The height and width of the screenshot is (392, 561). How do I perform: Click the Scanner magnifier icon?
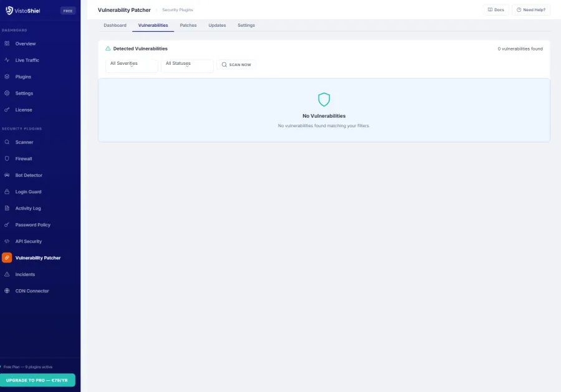7,142
